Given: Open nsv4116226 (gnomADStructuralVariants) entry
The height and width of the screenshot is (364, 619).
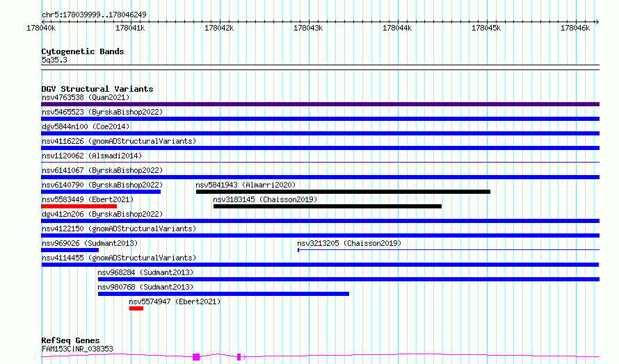Looking at the screenshot, I should (x=119, y=141).
